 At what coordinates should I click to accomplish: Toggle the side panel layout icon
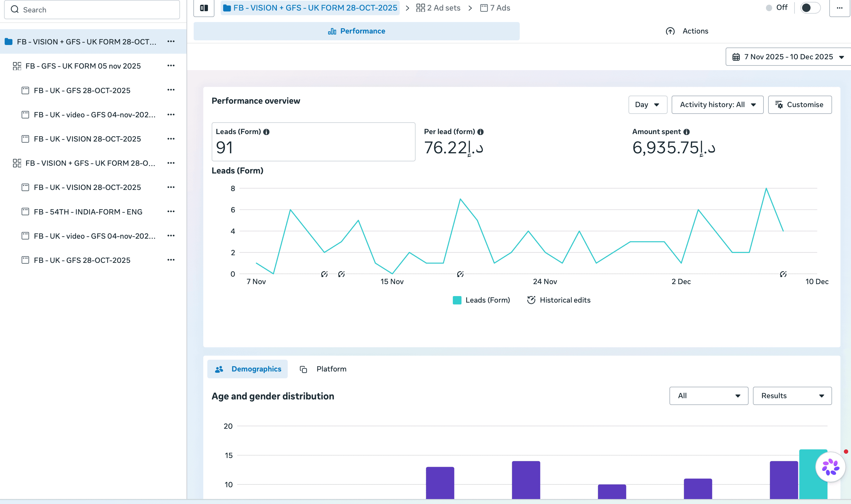tap(204, 8)
